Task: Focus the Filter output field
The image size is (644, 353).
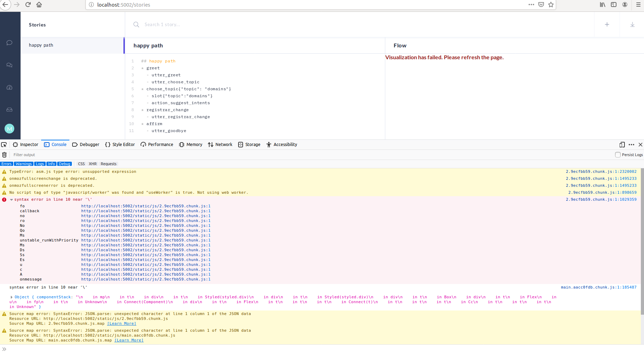Action: click(312, 155)
